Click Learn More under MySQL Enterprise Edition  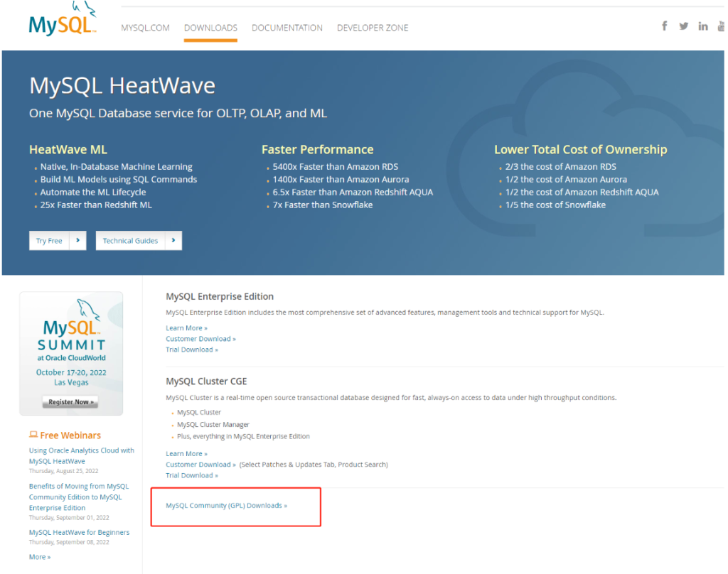(x=186, y=328)
